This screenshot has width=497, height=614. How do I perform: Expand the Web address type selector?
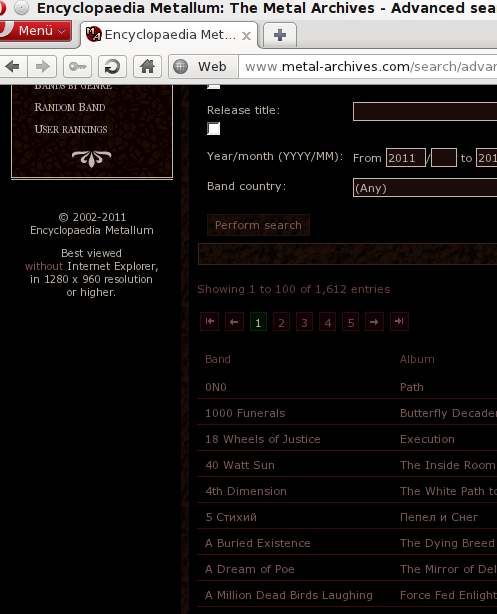(x=204, y=67)
